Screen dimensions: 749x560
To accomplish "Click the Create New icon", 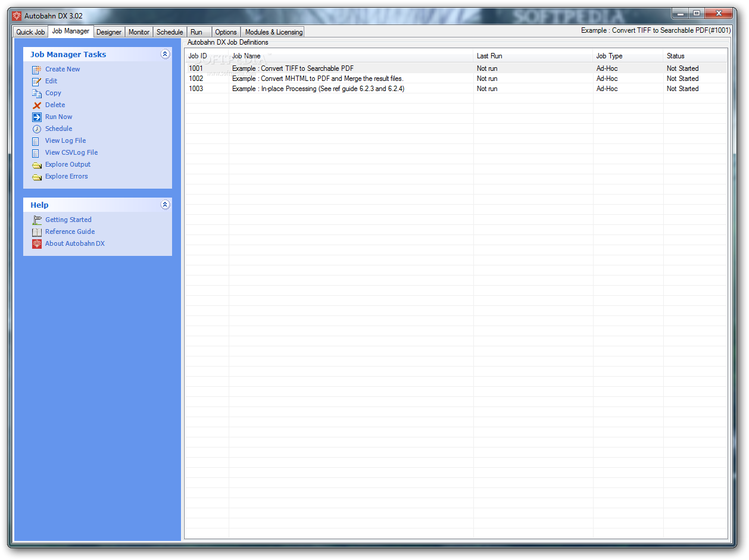I will [37, 70].
